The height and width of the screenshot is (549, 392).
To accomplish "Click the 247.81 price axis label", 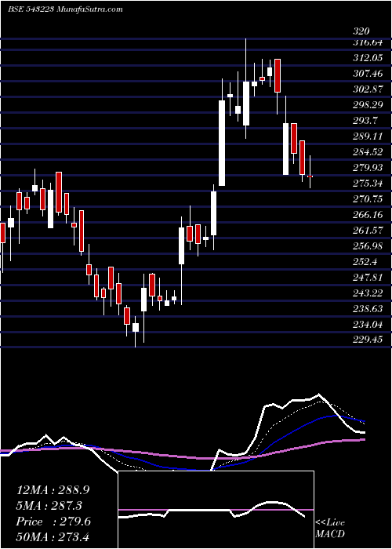I will click(368, 278).
